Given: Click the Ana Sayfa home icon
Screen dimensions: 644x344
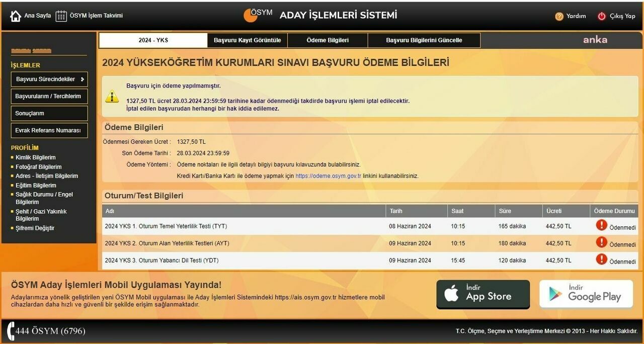Looking at the screenshot, I should click(x=16, y=16).
